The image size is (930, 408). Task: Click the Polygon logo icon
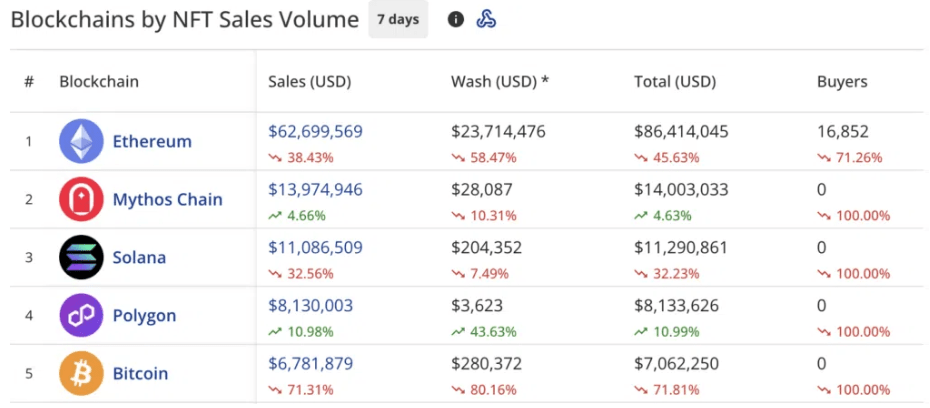[x=81, y=315]
